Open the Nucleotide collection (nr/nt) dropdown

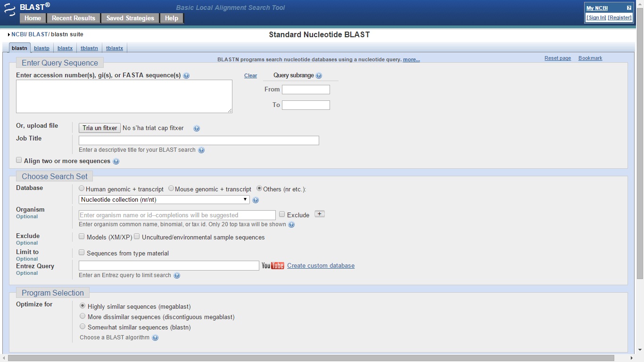coord(164,200)
